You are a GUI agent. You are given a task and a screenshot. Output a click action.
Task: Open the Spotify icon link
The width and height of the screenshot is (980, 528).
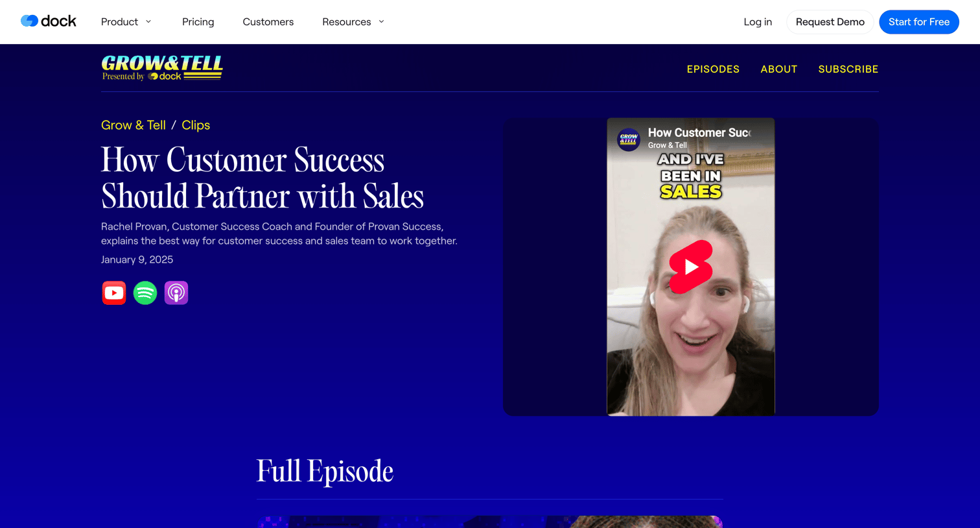coord(145,293)
